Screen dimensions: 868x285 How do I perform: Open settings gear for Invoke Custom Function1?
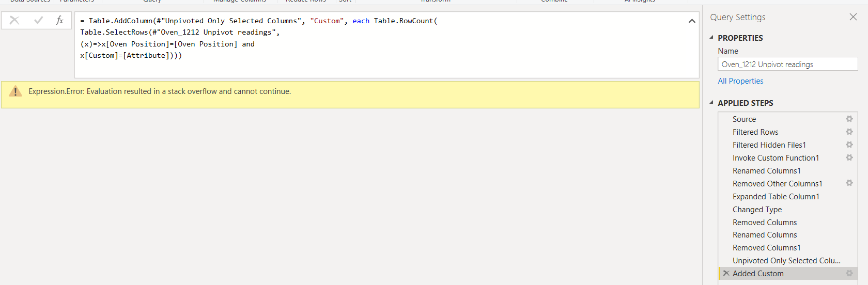(849, 157)
